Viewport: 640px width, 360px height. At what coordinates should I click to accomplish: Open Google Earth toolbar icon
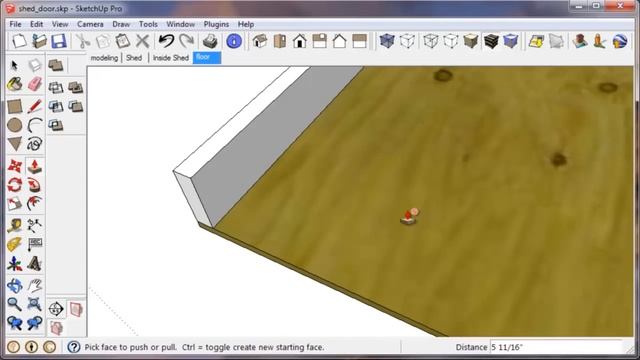[x=620, y=41]
